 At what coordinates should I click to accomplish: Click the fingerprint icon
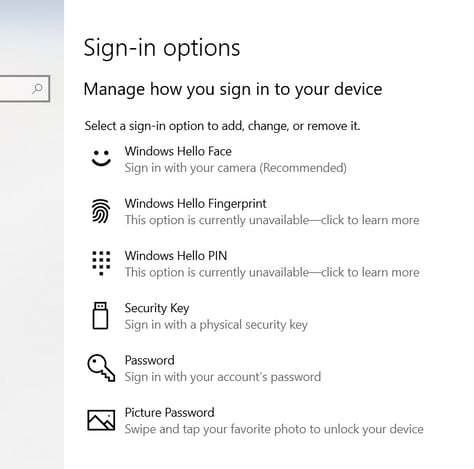pos(101,211)
